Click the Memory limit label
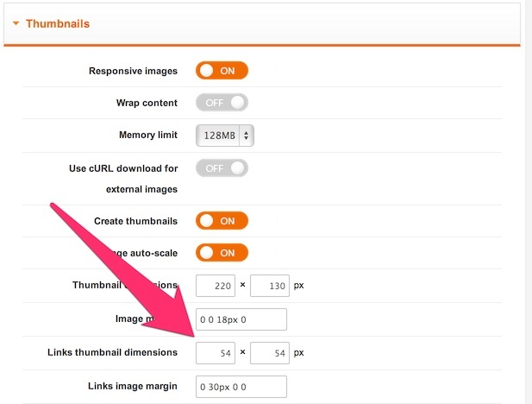The image size is (532, 404). pyautogui.click(x=147, y=136)
